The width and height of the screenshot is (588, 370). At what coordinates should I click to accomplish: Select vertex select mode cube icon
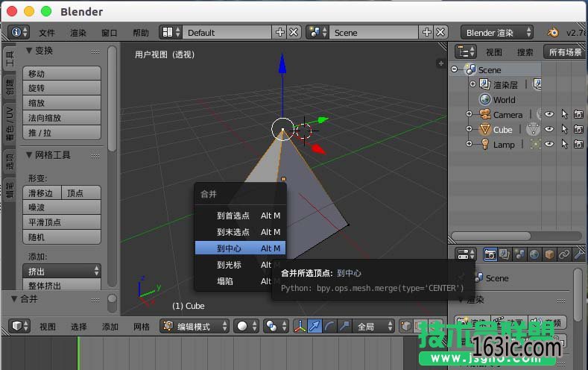coord(405,326)
